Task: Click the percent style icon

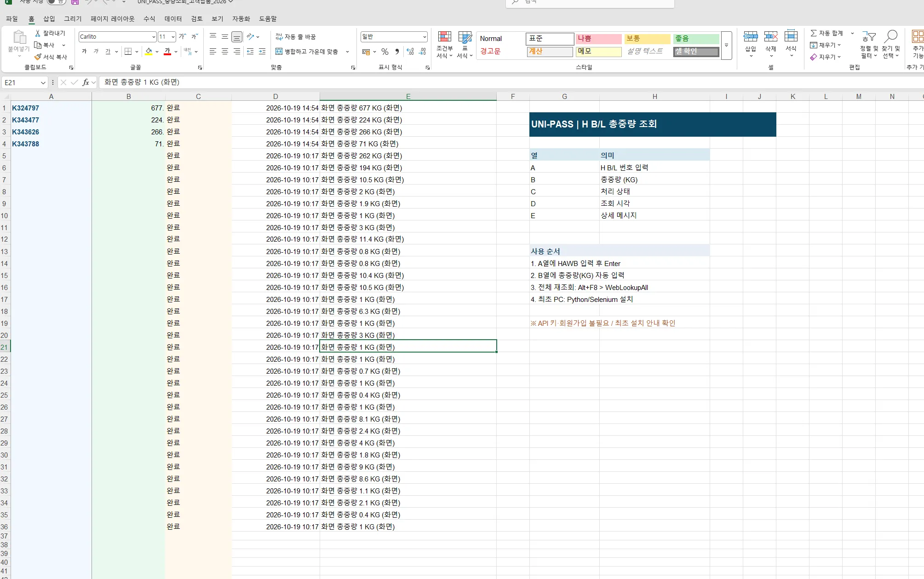Action: click(x=385, y=52)
